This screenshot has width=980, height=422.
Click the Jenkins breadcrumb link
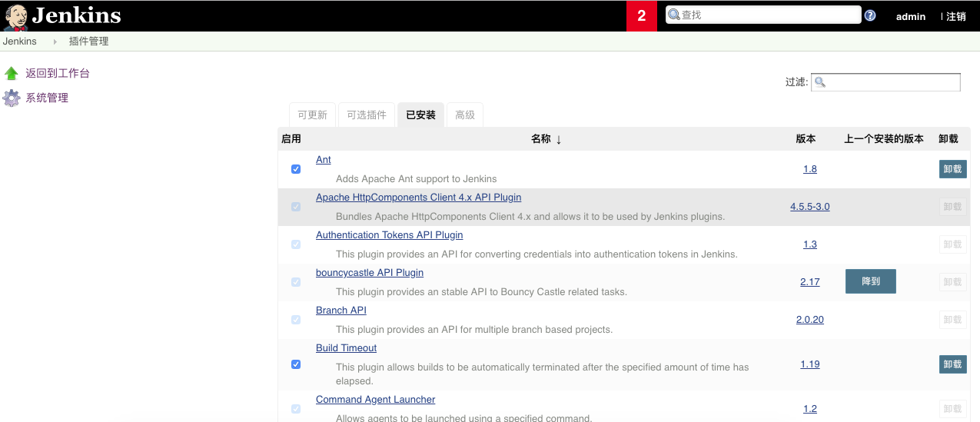click(x=20, y=42)
